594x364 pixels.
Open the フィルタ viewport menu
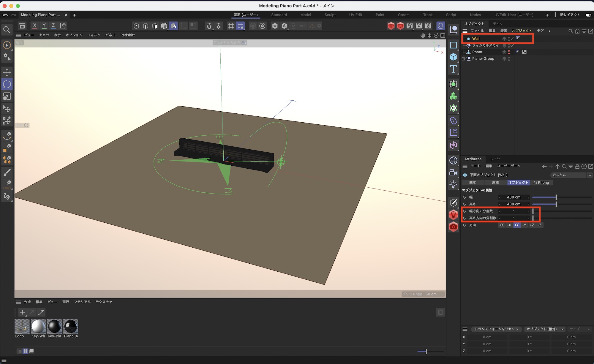pyautogui.click(x=94, y=35)
